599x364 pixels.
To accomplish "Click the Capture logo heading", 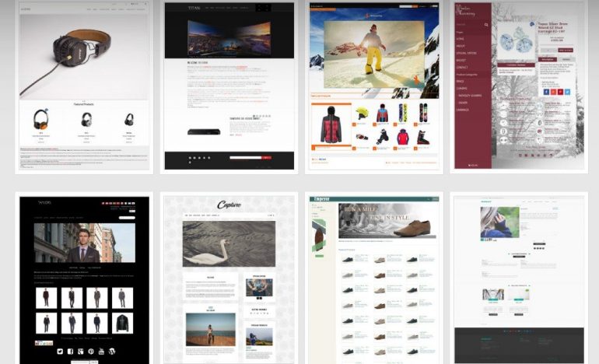I will coord(229,205).
